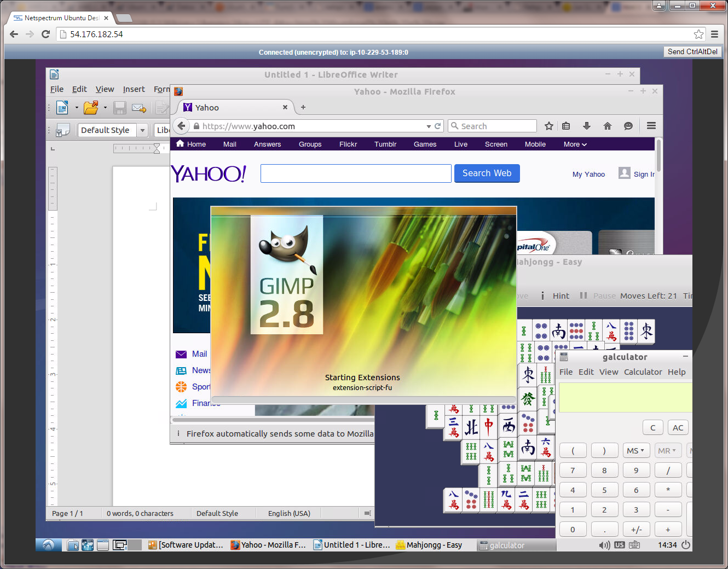The image size is (728, 569).
Task: Click the plus/minus sign key in galculator
Action: click(636, 530)
